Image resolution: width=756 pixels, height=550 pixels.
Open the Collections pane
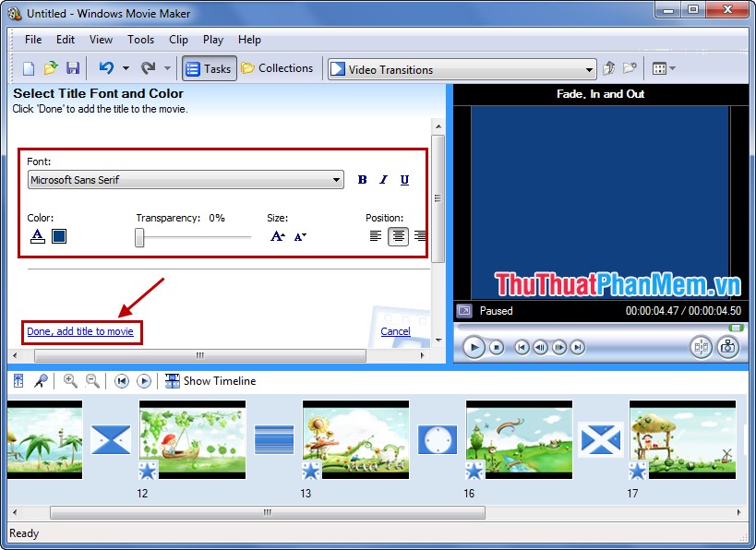[278, 67]
